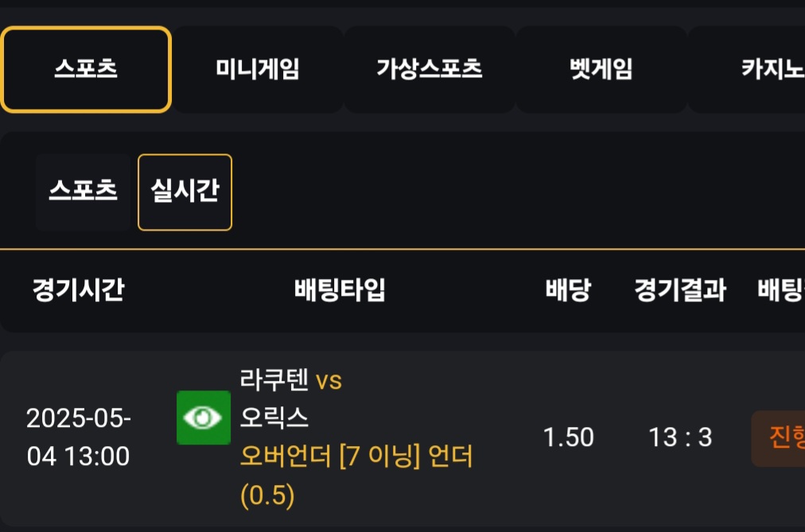Click the 오릭스 team name

click(x=274, y=417)
